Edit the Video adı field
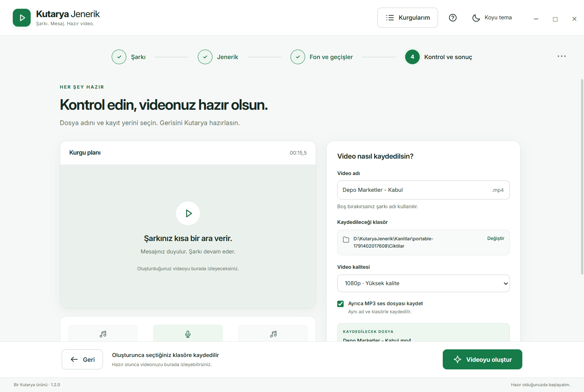The width and height of the screenshot is (584, 392). tap(423, 190)
